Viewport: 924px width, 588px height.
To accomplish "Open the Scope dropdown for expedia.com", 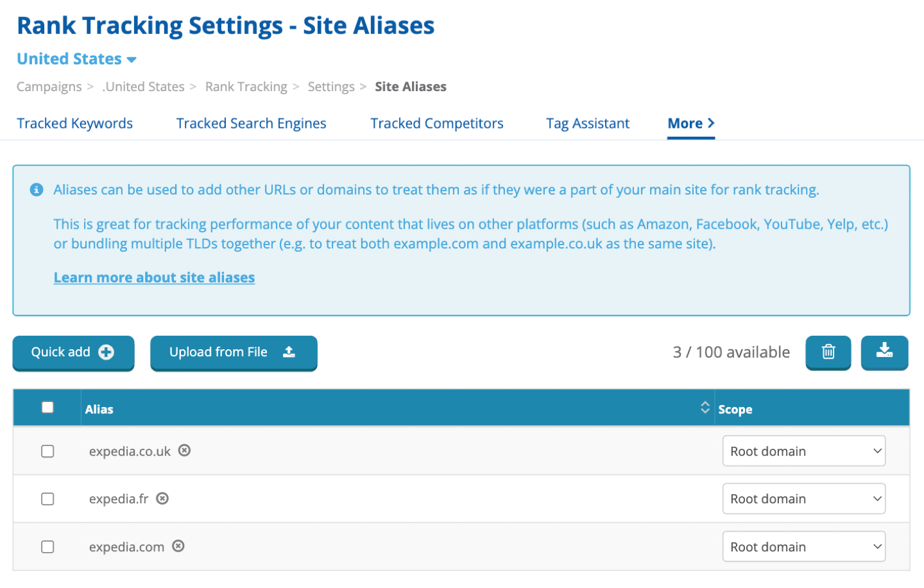I will pos(803,547).
